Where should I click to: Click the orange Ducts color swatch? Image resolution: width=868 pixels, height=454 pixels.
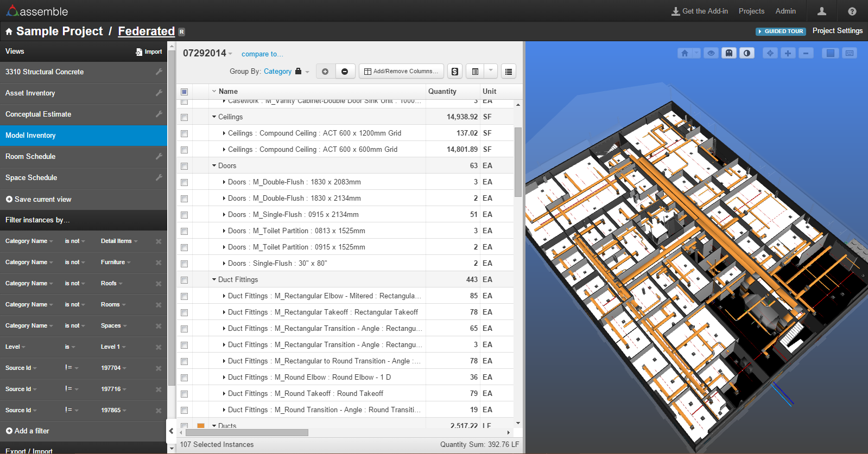click(201, 426)
